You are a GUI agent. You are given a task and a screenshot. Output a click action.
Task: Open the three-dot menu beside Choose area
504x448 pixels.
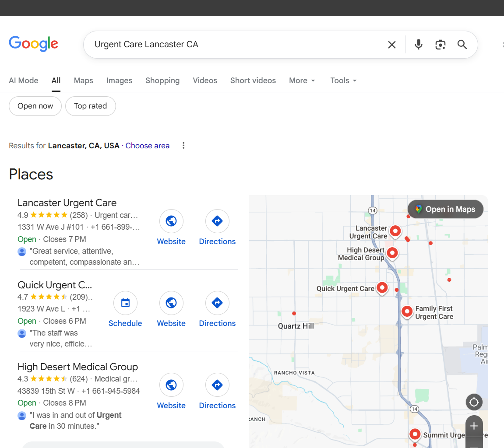point(183,146)
